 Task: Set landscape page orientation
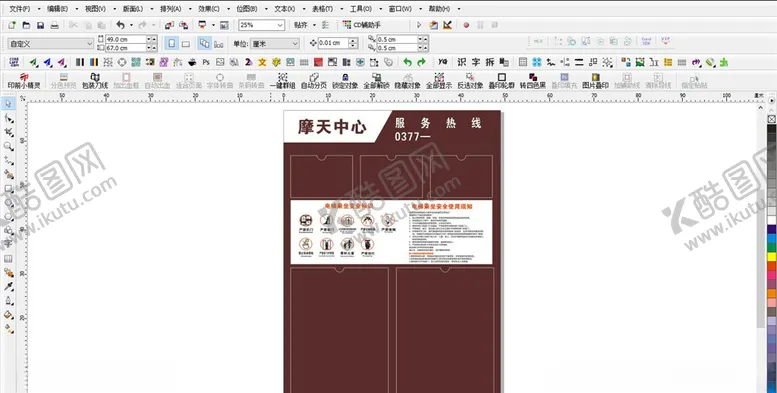(185, 44)
